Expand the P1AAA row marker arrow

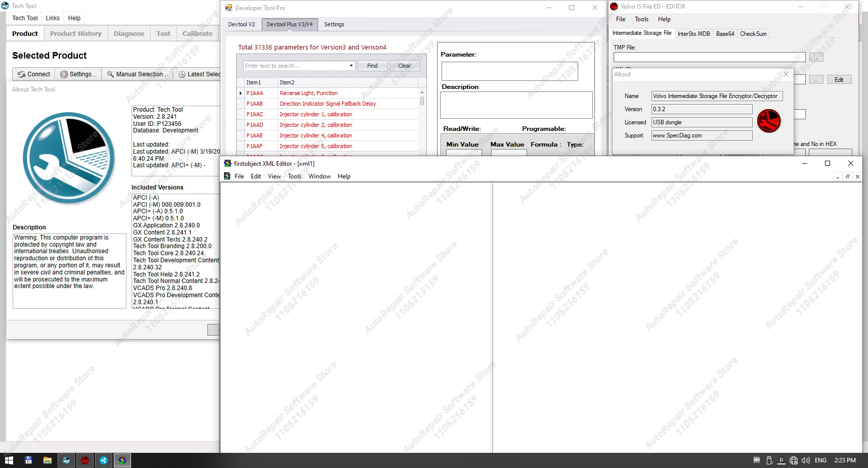(x=240, y=93)
